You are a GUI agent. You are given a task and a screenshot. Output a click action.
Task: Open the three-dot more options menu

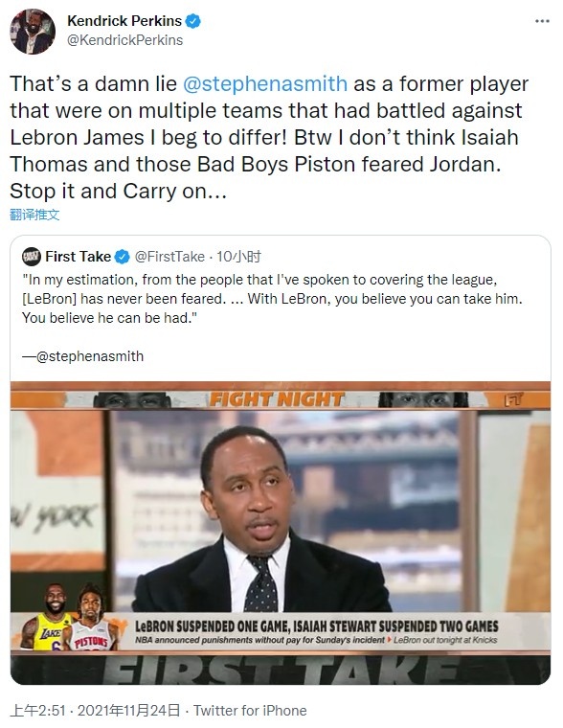(x=542, y=21)
